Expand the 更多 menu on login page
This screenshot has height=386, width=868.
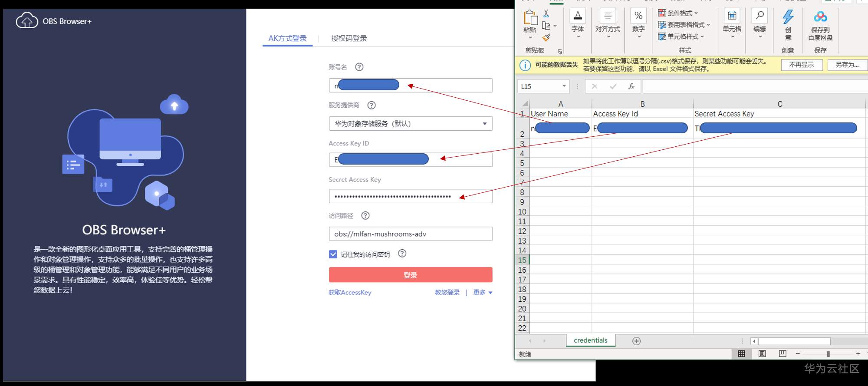483,293
